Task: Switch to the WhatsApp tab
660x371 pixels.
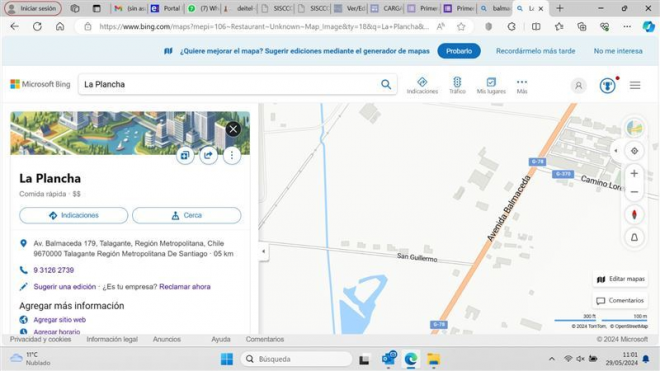Action: (x=202, y=8)
